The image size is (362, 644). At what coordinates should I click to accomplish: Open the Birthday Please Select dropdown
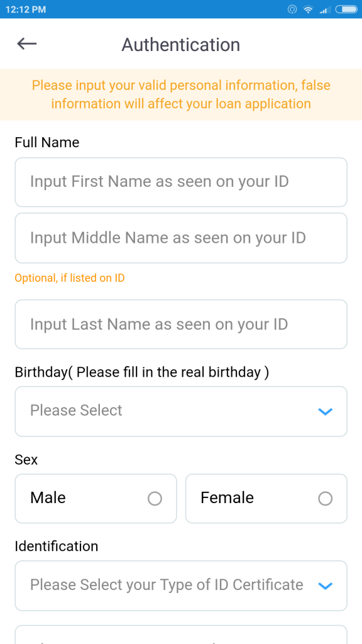181,411
